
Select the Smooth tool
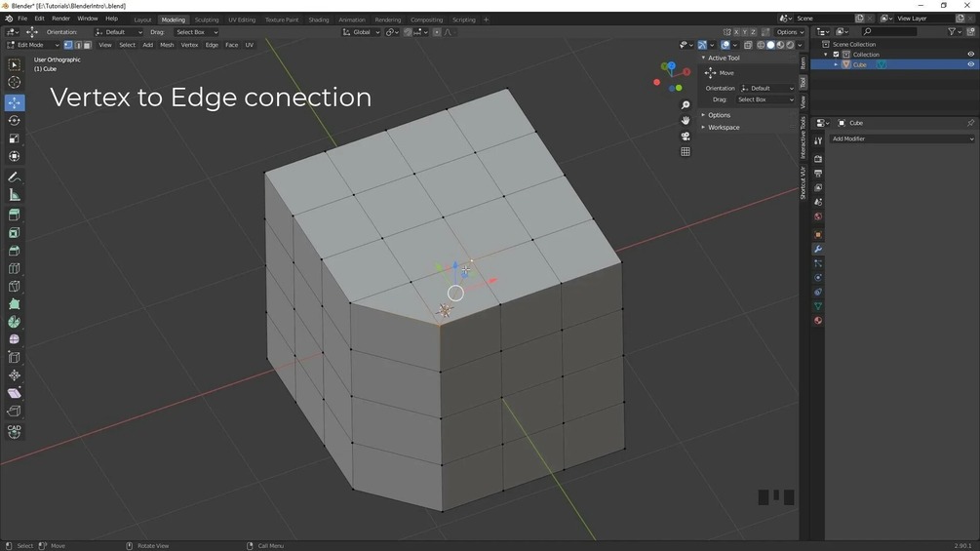pyautogui.click(x=15, y=339)
